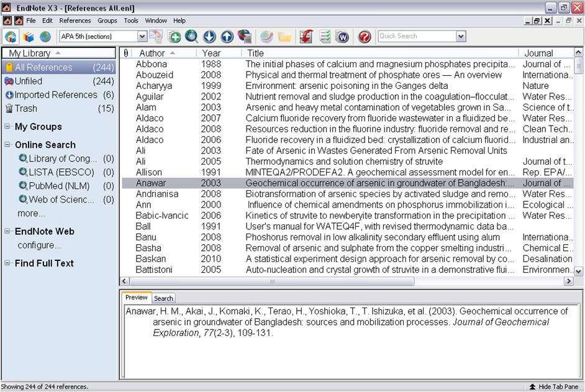Add a New Reference with green plus icon
Screen dimensions: 585x392
175,37
